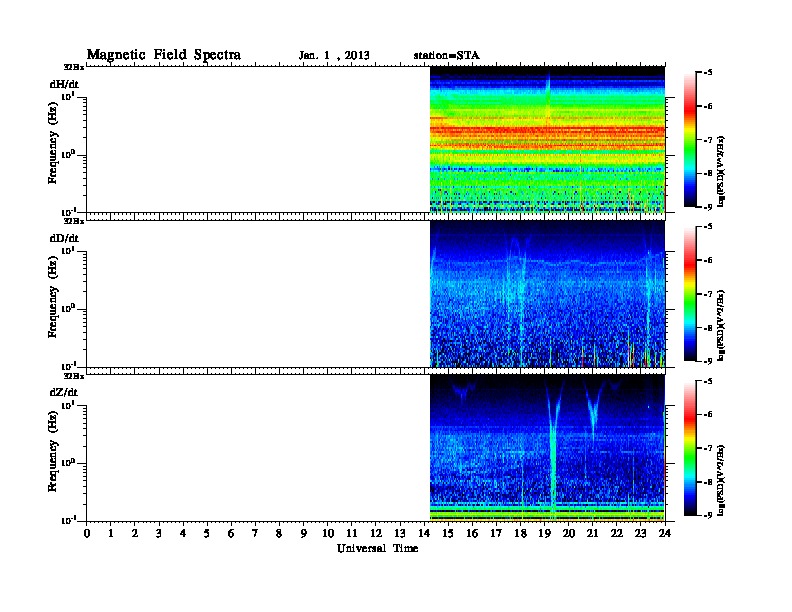792x612 pixels.
Task: Click the 32Hz label atop dD/dt panel
Action: click(x=74, y=221)
